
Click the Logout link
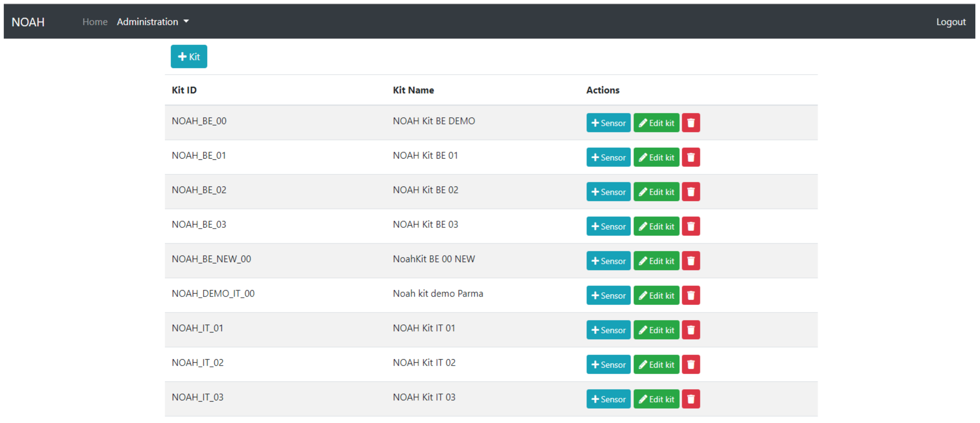pyautogui.click(x=950, y=22)
